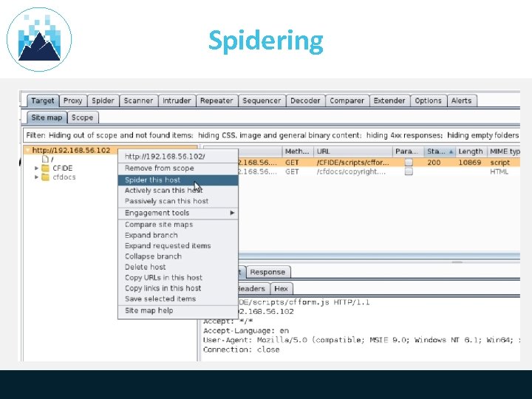Switch to the Spider tab
Image resolution: width=532 pixels, height=399 pixels.
coord(103,100)
